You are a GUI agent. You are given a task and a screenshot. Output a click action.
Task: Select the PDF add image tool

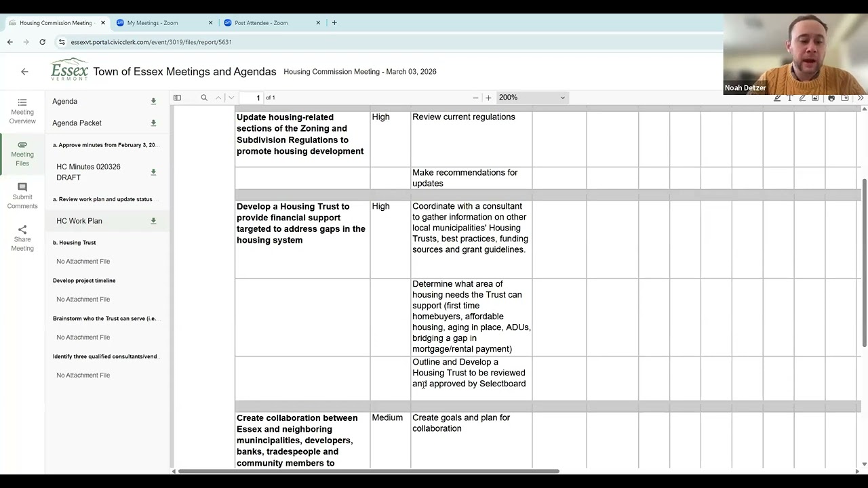tap(815, 98)
